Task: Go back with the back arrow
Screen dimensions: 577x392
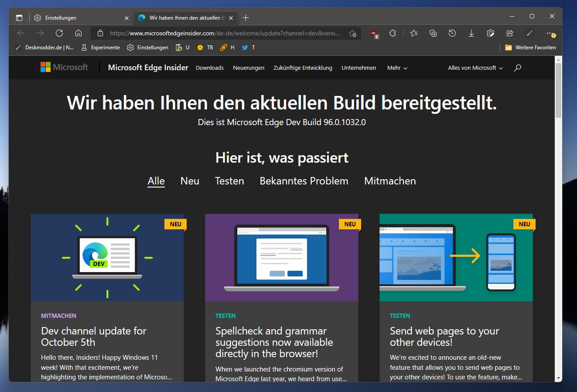Action: pos(21,33)
